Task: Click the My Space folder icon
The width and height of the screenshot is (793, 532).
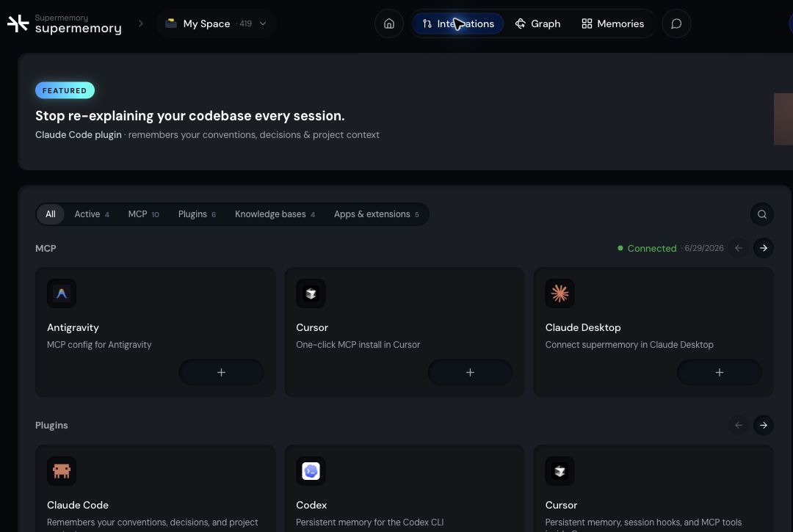Action: pyautogui.click(x=171, y=23)
